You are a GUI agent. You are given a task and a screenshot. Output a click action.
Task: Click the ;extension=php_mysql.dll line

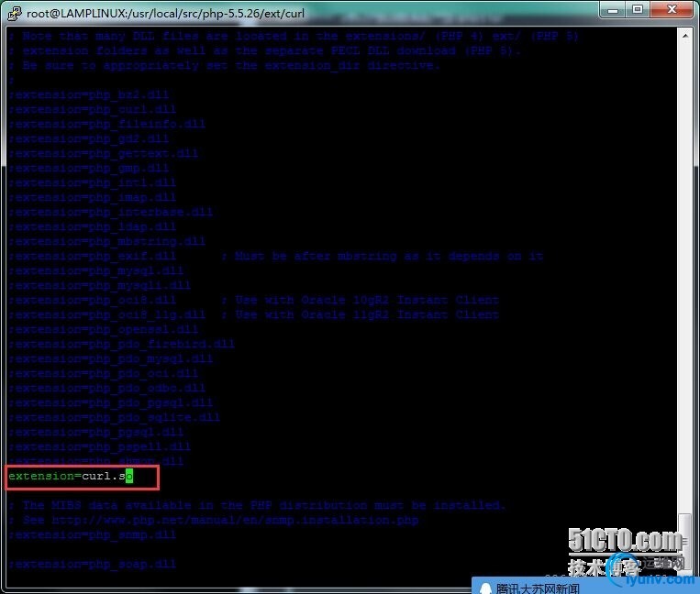pos(96,270)
